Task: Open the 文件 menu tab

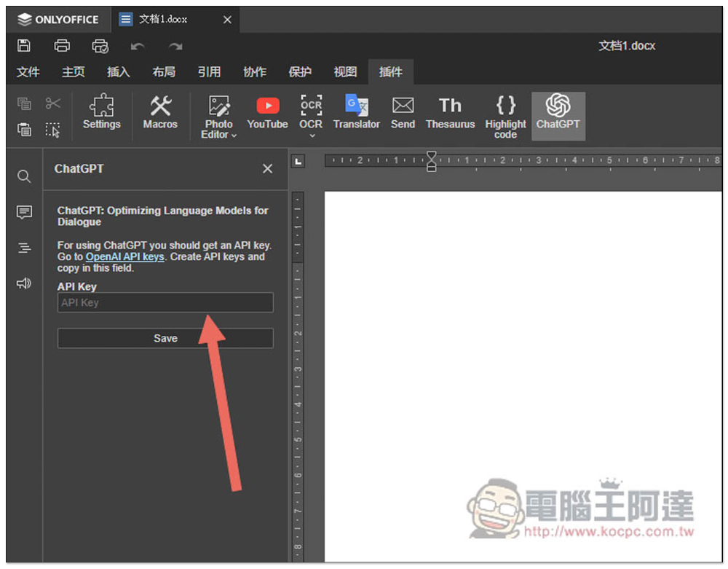Action: (28, 72)
